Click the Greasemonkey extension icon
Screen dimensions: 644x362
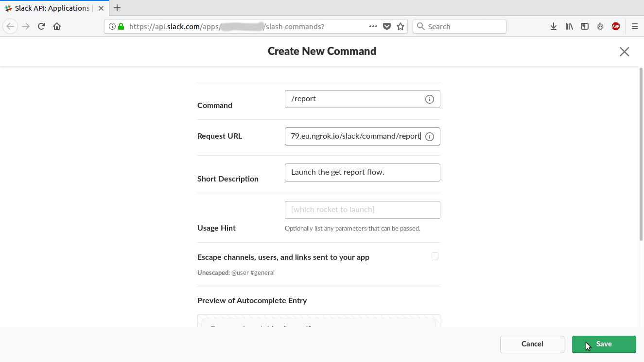tap(600, 26)
